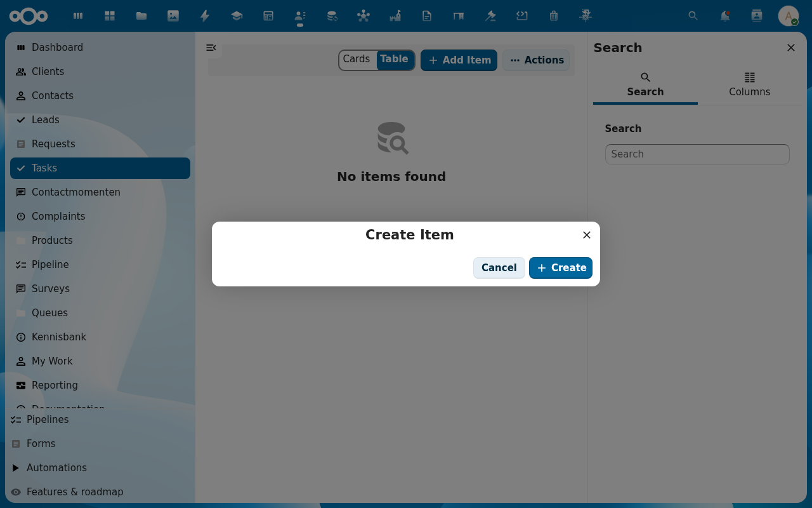This screenshot has width=812, height=508.
Task: Open Requests in the navigation
Action: click(100, 144)
